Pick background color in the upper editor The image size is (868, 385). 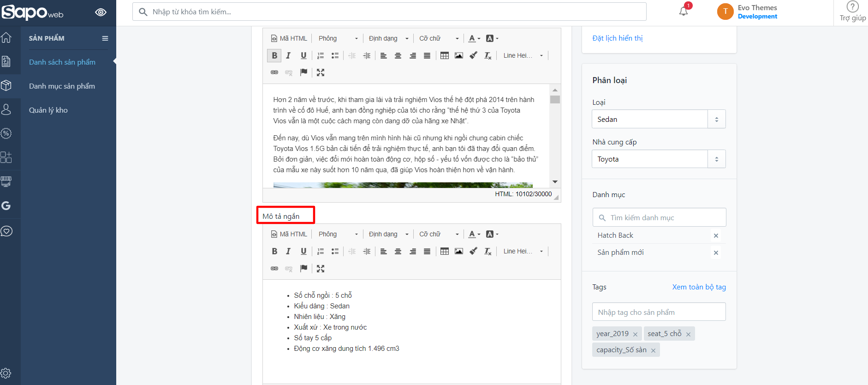[x=492, y=38]
